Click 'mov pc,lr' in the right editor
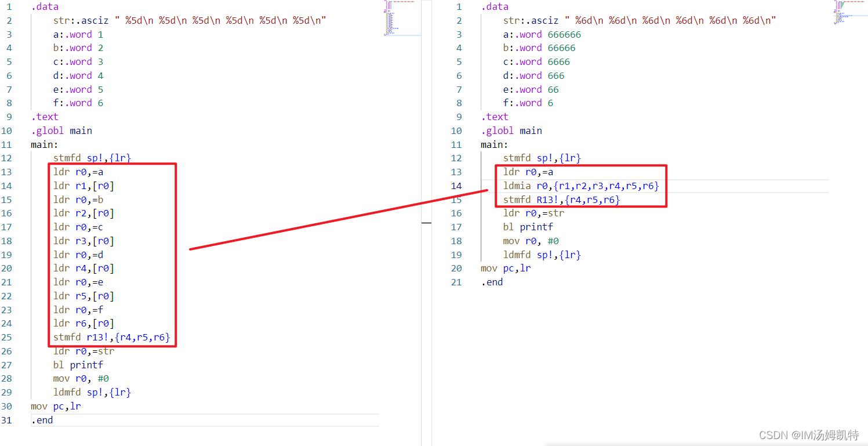 coord(506,268)
